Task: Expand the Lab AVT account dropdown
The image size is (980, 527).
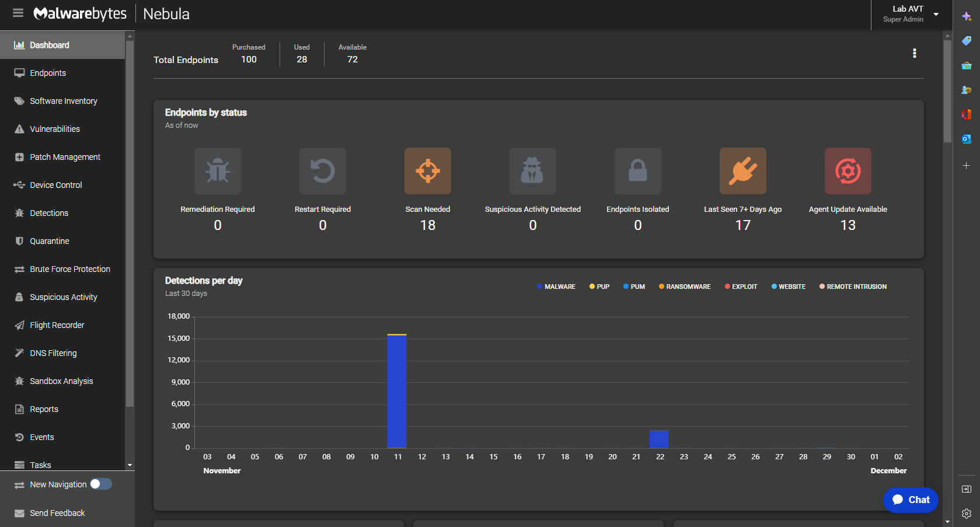Action: pyautogui.click(x=936, y=14)
